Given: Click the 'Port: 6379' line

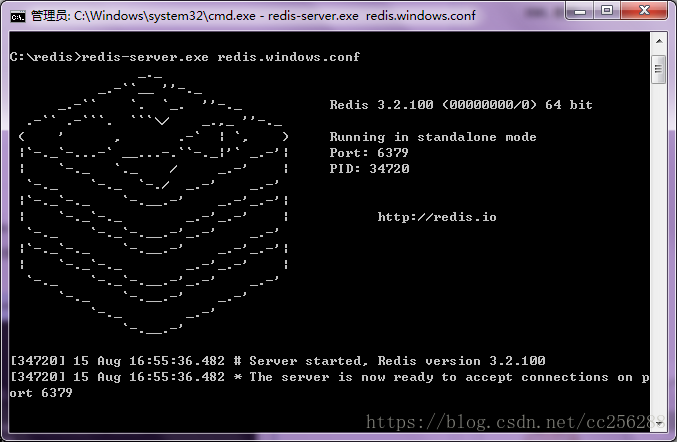Looking at the screenshot, I should coord(369,153).
